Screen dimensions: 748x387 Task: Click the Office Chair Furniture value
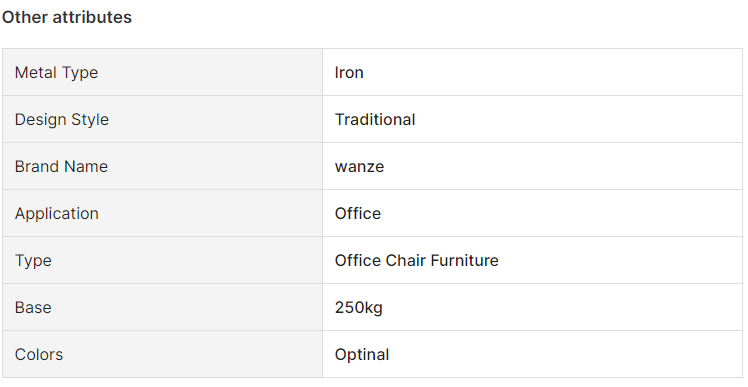pyautogui.click(x=416, y=260)
